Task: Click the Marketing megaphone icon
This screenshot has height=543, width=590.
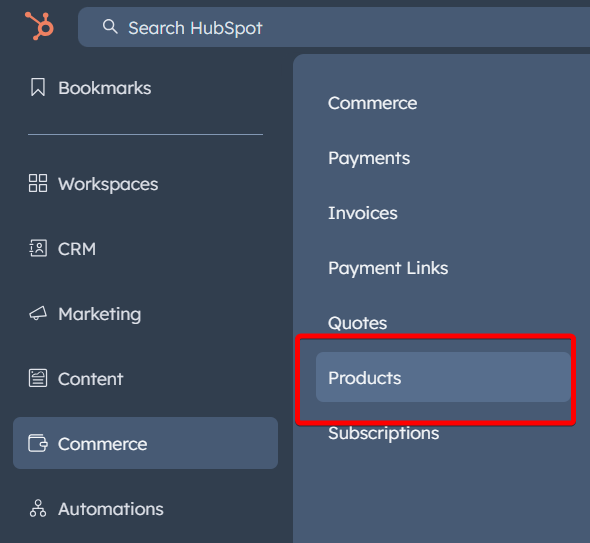Action: coord(38,313)
